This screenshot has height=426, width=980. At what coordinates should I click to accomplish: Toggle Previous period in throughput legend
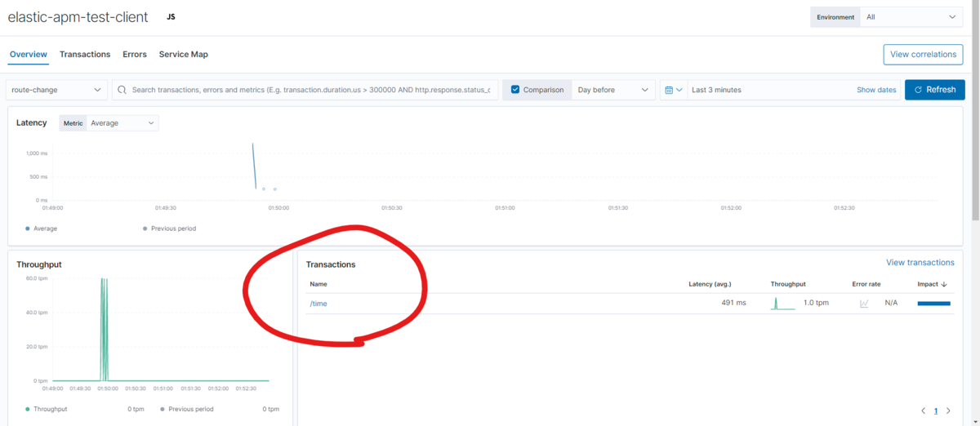pyautogui.click(x=187, y=409)
